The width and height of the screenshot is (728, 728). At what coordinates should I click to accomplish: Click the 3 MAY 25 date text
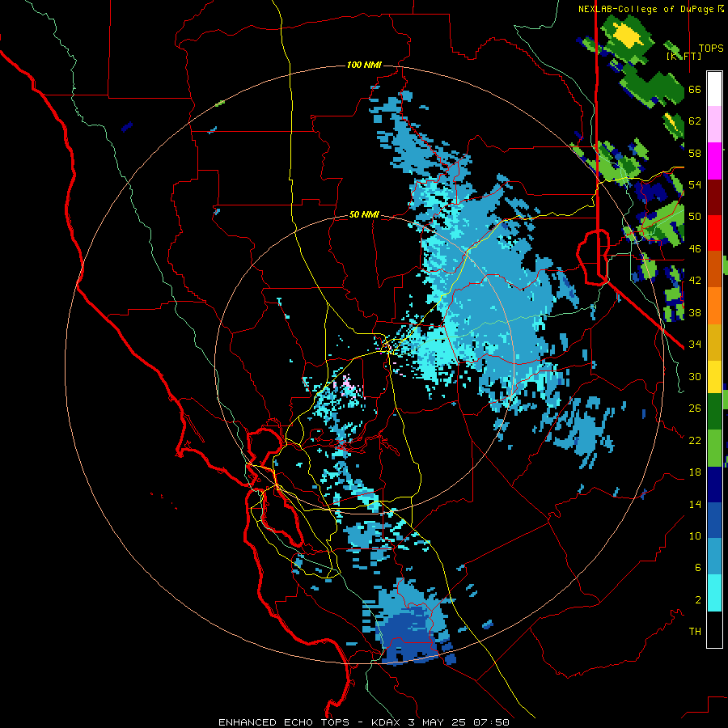pyautogui.click(x=438, y=722)
